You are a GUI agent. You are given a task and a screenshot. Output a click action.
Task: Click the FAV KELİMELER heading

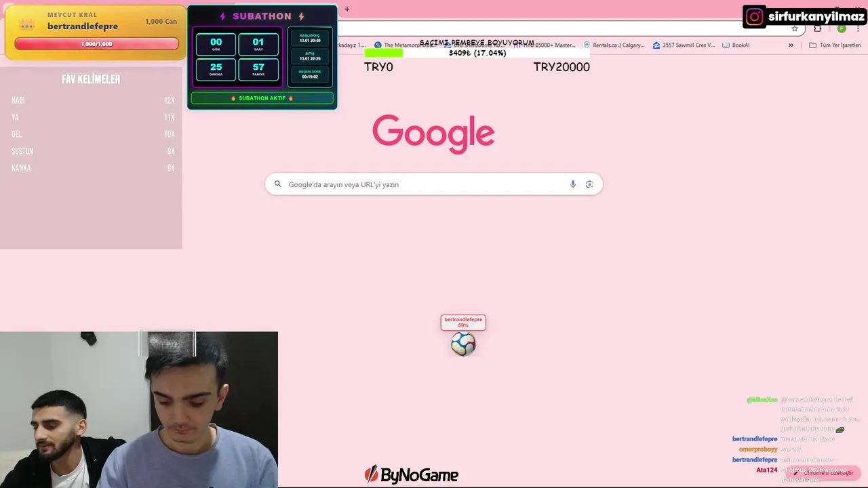click(91, 79)
